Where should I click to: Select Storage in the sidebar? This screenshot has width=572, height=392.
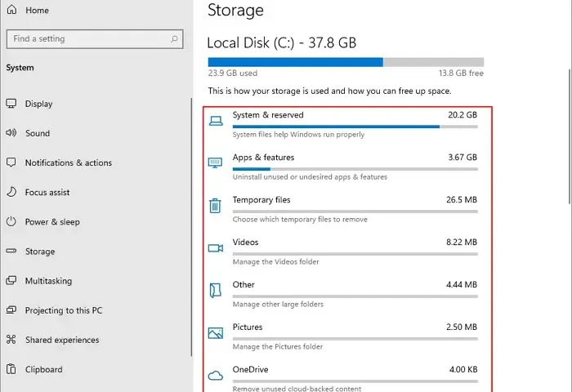[x=40, y=252]
